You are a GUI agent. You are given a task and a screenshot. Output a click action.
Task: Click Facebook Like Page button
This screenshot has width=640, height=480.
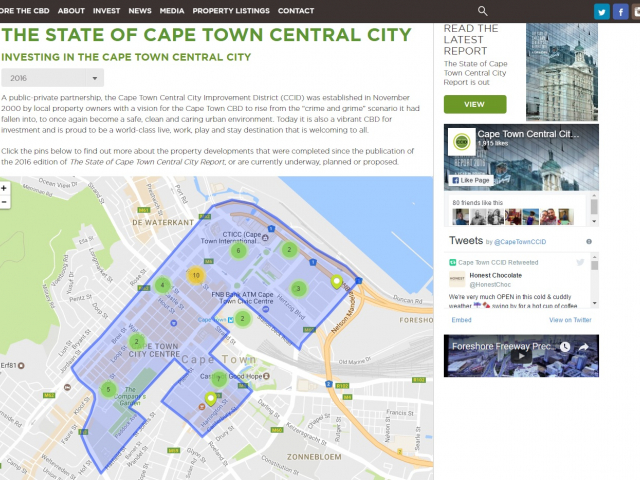click(471, 180)
